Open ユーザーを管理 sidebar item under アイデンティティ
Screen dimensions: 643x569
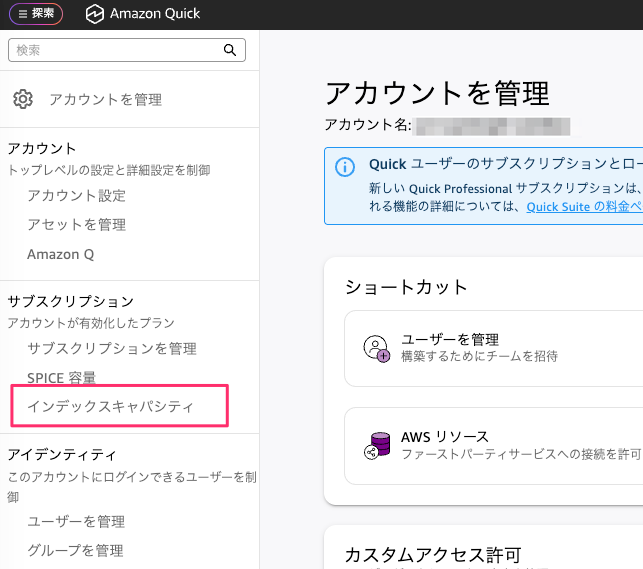pyautogui.click(x=76, y=521)
